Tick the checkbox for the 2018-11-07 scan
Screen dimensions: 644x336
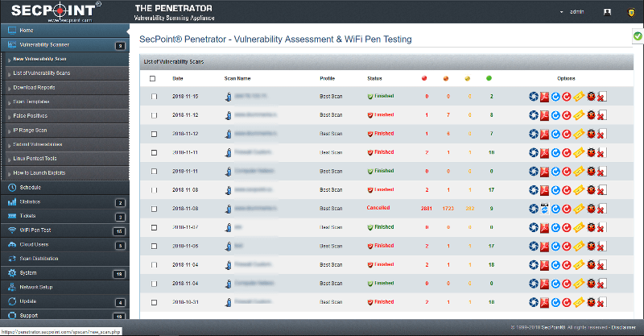click(x=154, y=227)
